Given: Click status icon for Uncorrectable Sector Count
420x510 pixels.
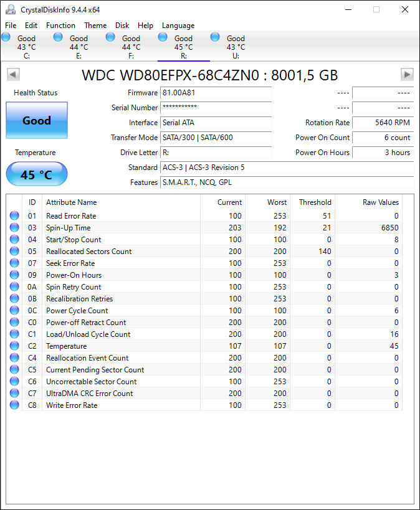Looking at the screenshot, I should 14,381.
